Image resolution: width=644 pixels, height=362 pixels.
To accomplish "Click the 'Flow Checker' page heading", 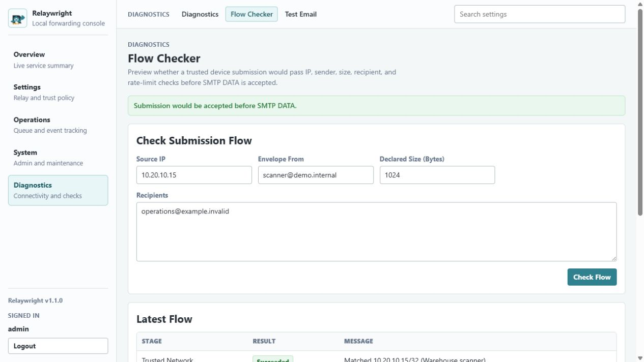I will point(164,58).
